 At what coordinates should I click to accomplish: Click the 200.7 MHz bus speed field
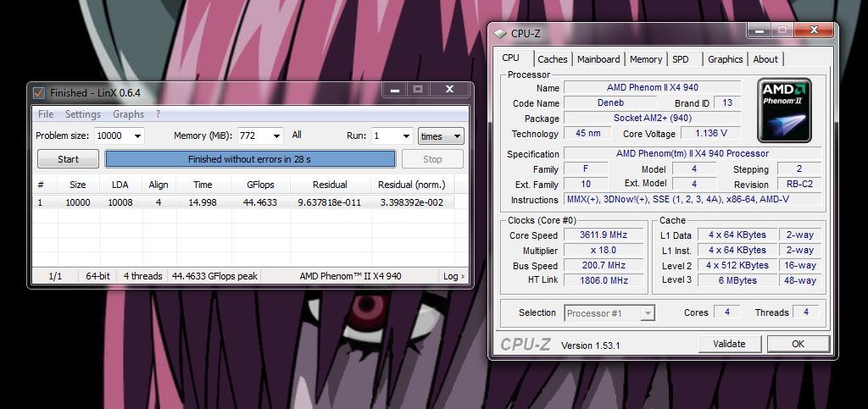[604, 265]
